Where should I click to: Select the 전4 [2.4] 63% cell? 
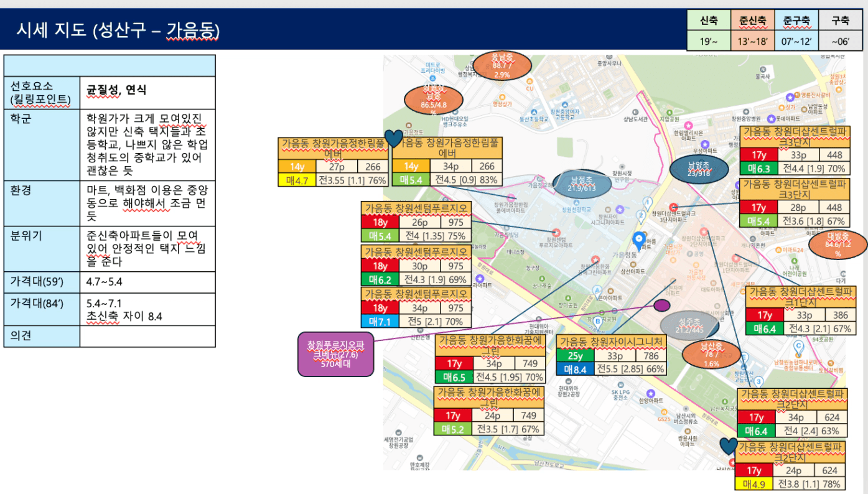tap(811, 431)
